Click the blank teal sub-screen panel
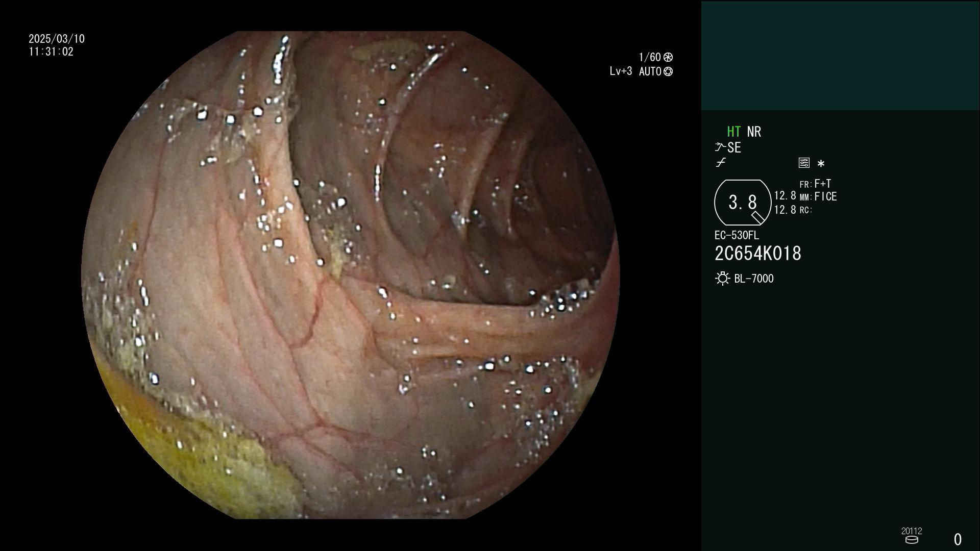Screen dimensions: 980x551 [x=840, y=55]
